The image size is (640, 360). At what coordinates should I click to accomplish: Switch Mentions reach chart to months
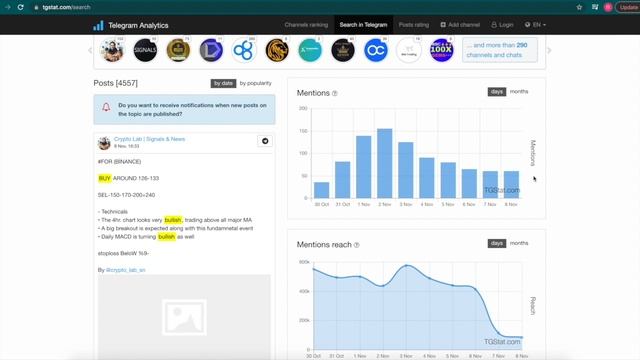tap(519, 243)
